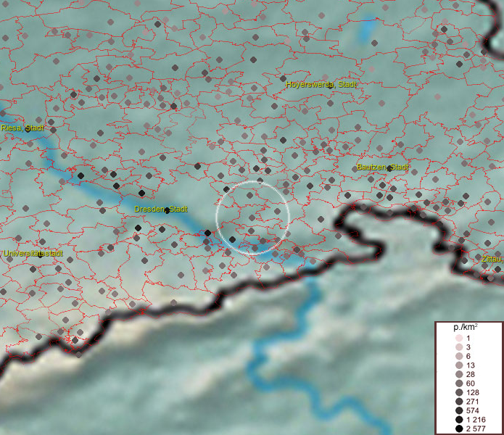The height and width of the screenshot is (435, 504).
Task: Click the dark point inside the Bautzen label
Action: (389, 168)
